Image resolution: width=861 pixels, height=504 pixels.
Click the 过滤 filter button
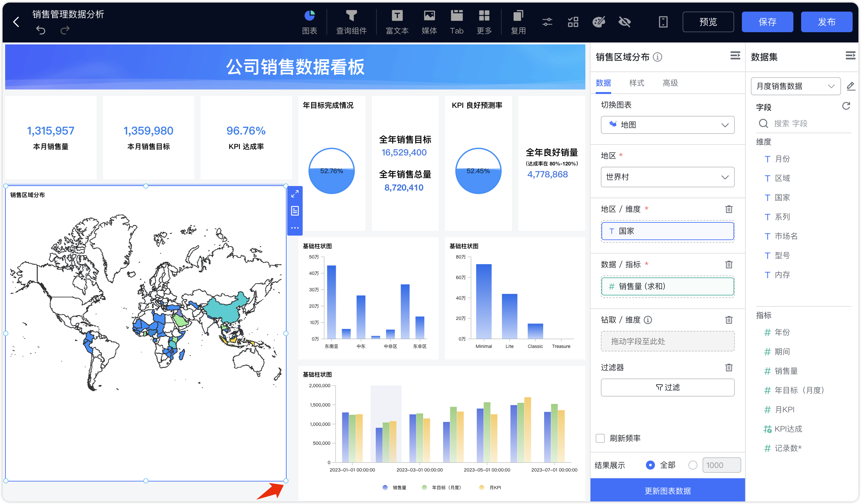(667, 387)
